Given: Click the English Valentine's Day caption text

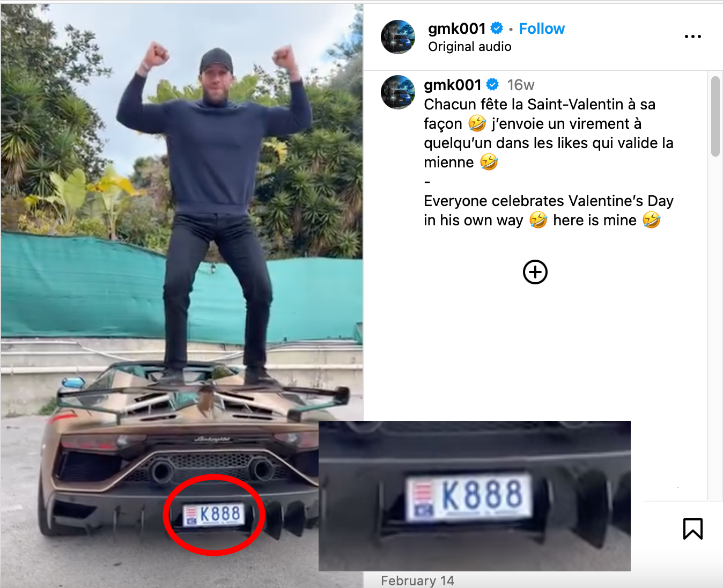Looking at the screenshot, I should [548, 210].
